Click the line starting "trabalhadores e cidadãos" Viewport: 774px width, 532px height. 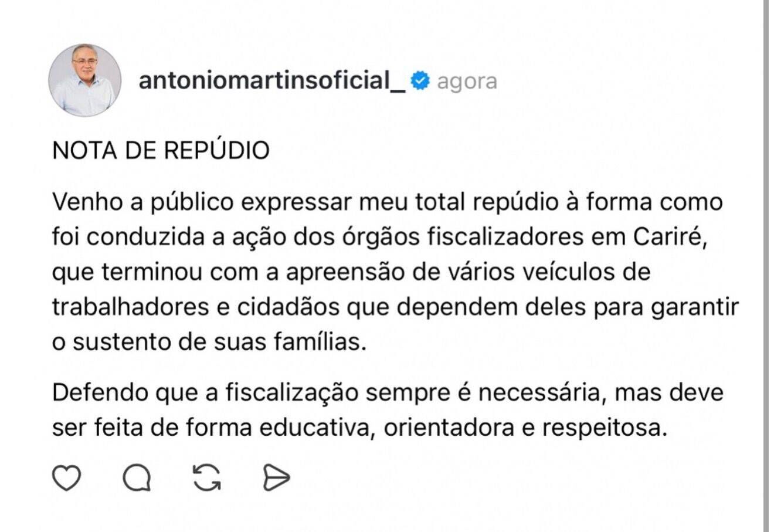(395, 307)
